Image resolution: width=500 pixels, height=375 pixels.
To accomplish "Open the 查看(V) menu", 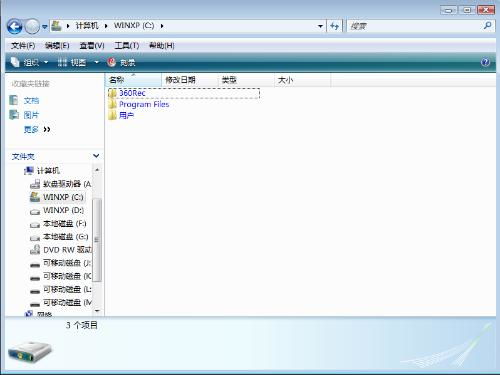I will click(92, 46).
